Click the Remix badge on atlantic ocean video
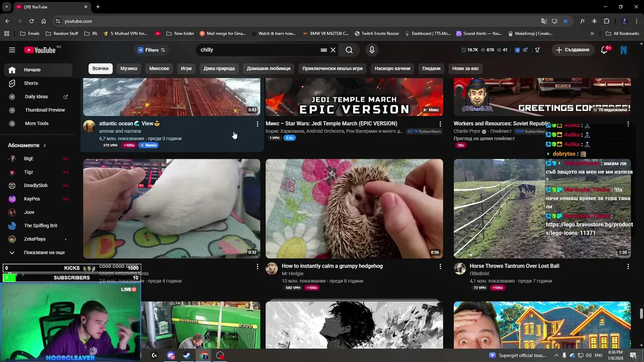 148,145
